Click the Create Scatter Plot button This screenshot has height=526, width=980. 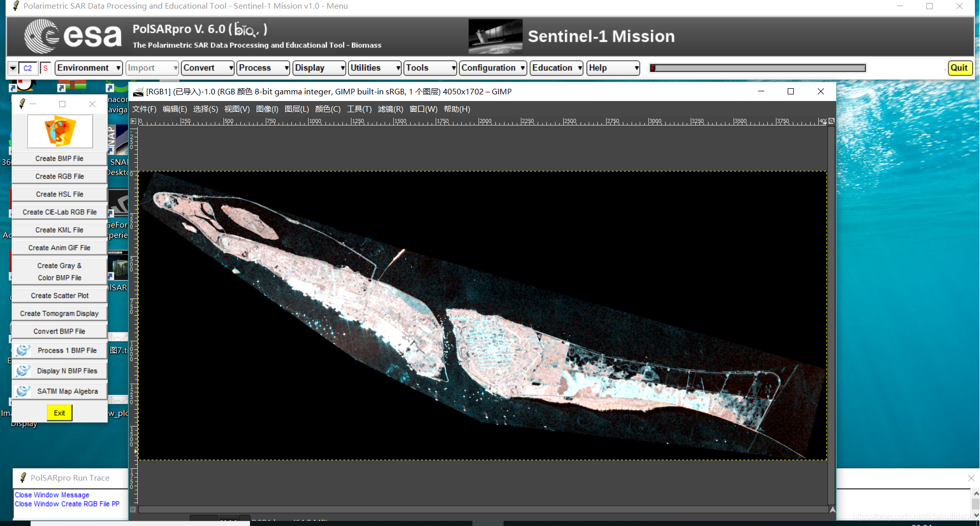click(59, 296)
